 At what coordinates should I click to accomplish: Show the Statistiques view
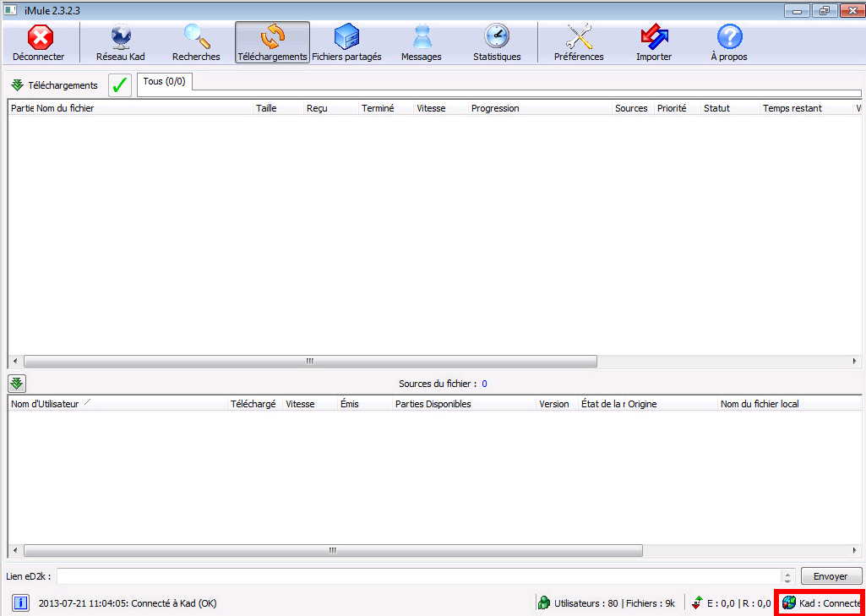pyautogui.click(x=497, y=42)
